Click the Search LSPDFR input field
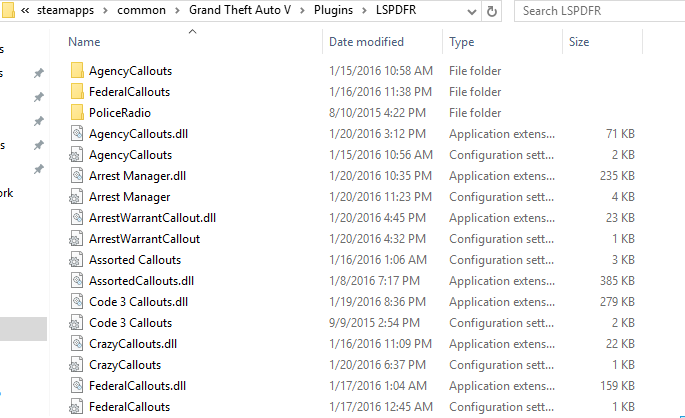 pos(599,11)
